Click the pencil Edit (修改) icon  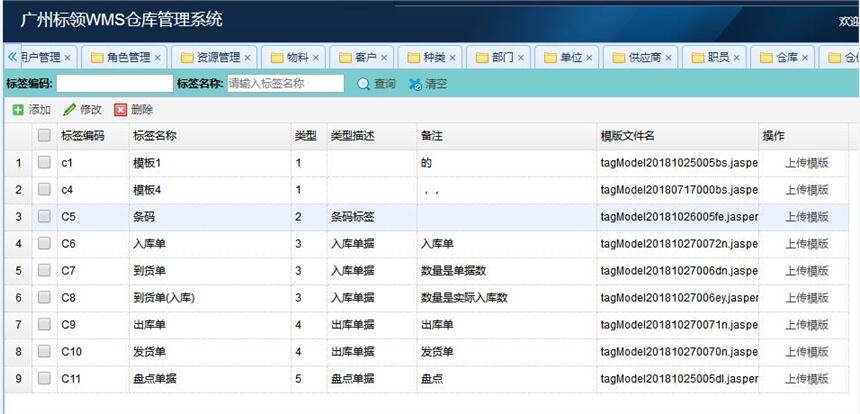point(69,110)
